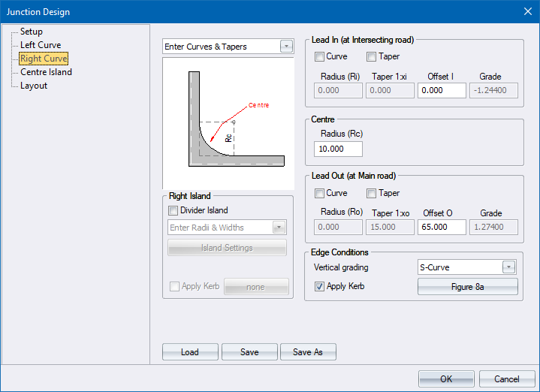540x392 pixels.
Task: Select Centre Island tree item
Action: click(46, 72)
